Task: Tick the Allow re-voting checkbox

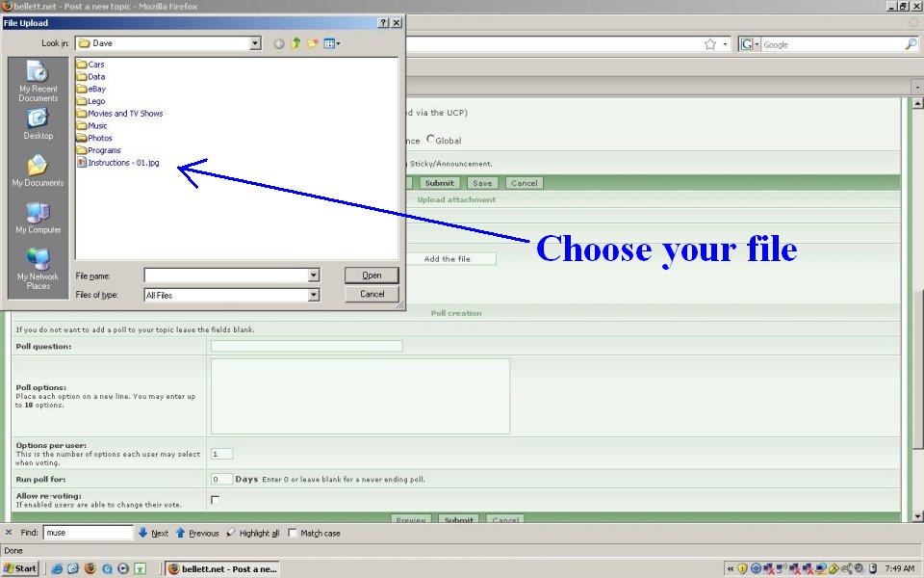Action: pyautogui.click(x=215, y=500)
